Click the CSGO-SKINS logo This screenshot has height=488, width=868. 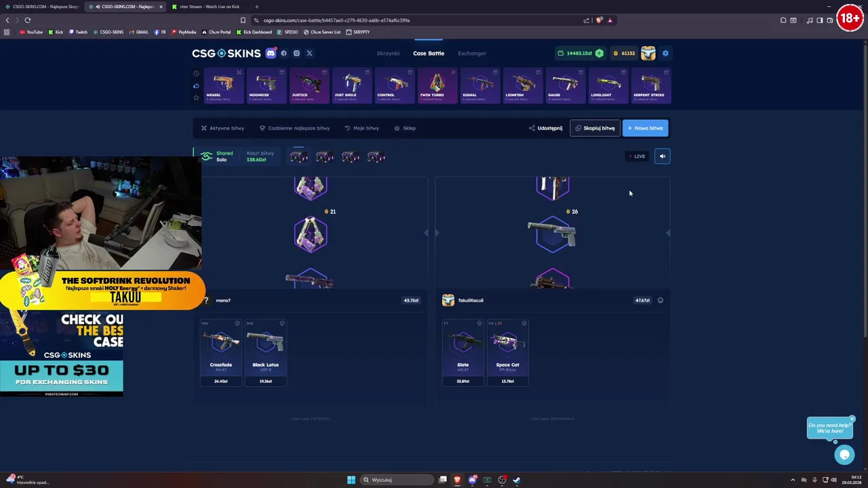coord(226,53)
